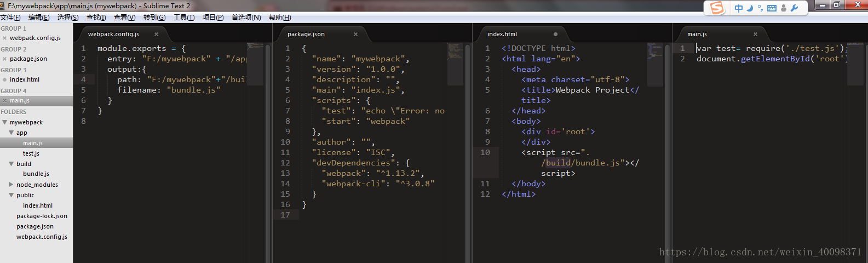Click line number 10 in index.html

click(x=485, y=152)
